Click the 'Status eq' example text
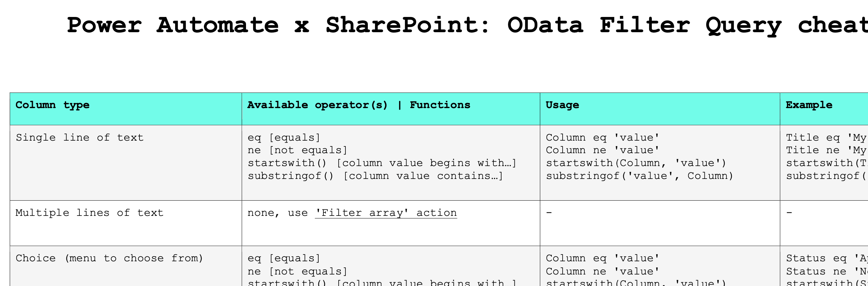The image size is (868, 286). (813, 258)
